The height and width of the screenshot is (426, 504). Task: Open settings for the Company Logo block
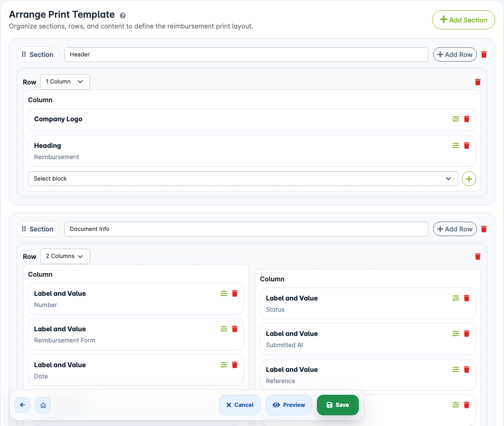coord(456,119)
